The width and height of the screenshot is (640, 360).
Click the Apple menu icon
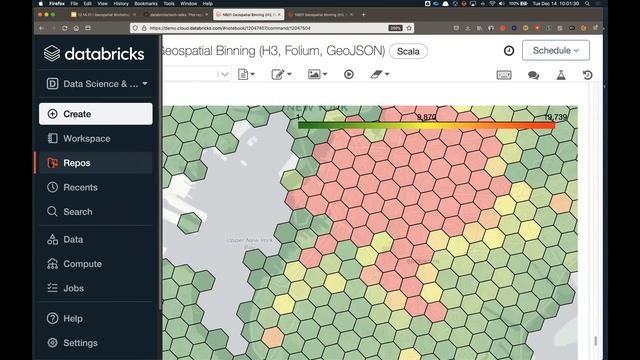coord(40,4)
